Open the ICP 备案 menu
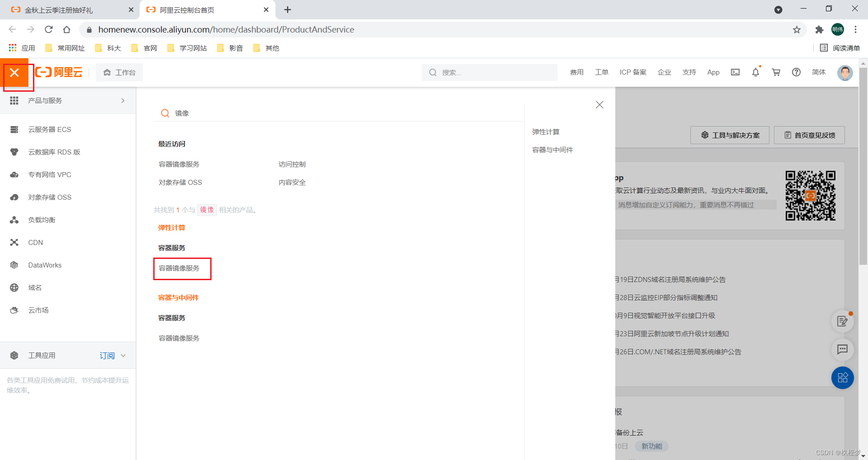Viewport: 868px width, 460px height. tap(633, 72)
